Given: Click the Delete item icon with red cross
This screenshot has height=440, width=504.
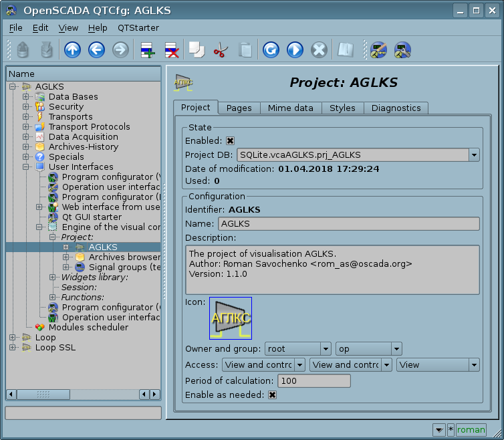Looking at the screenshot, I should [x=172, y=50].
